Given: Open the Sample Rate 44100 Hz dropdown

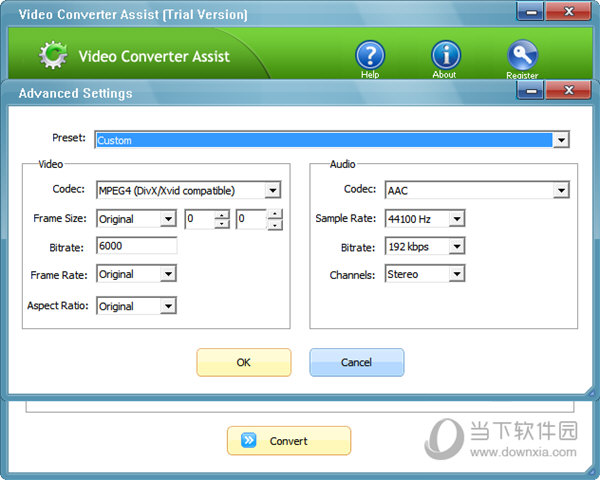Looking at the screenshot, I should [x=425, y=219].
